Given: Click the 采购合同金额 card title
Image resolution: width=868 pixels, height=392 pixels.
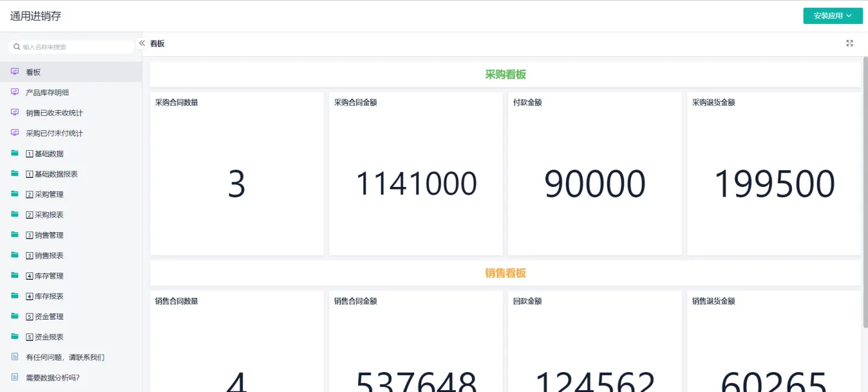Looking at the screenshot, I should click(356, 103).
